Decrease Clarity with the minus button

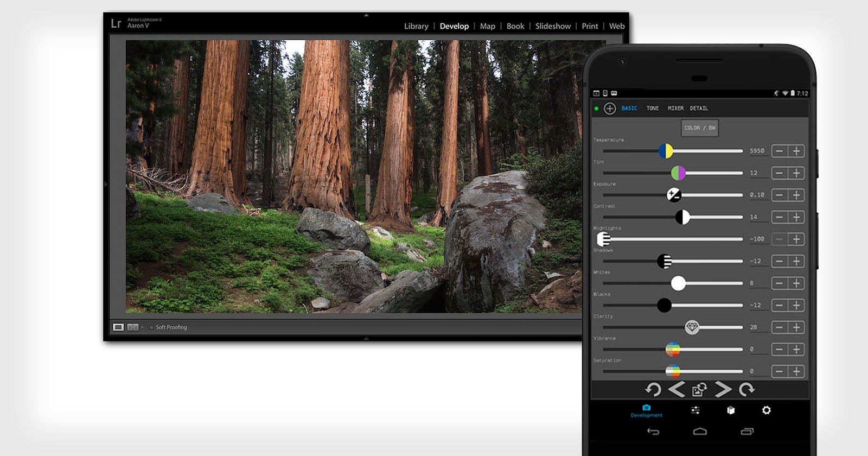tap(779, 327)
